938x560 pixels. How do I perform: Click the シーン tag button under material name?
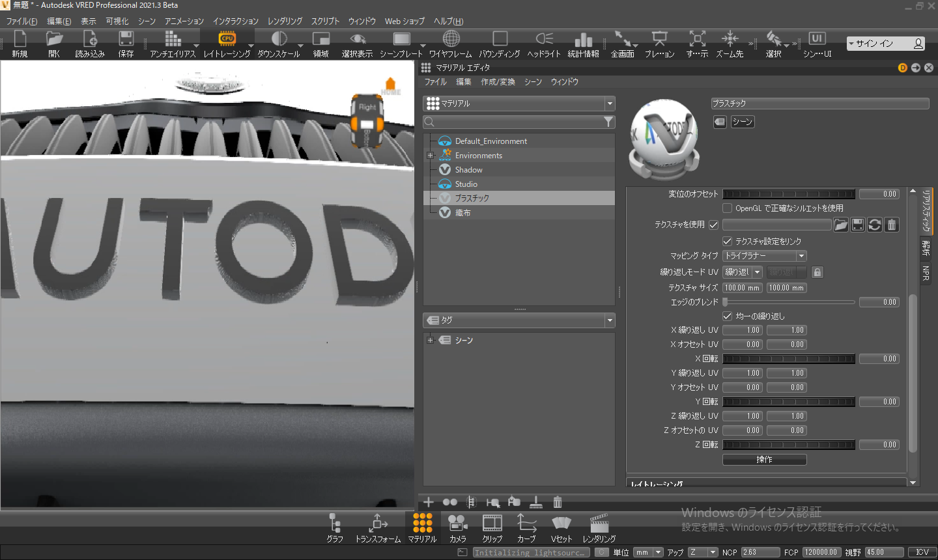point(743,122)
